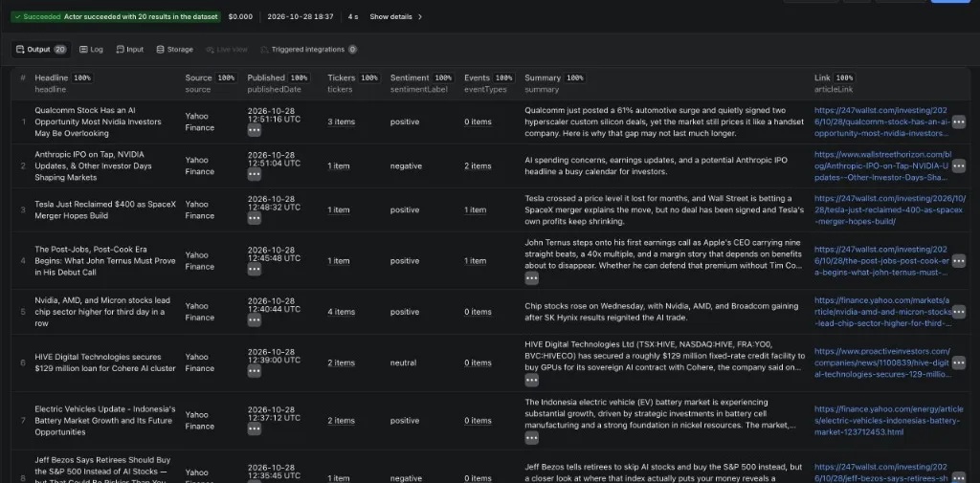The width and height of the screenshot is (980, 483).
Task: Expand '3 items' tickers in Qualcomm row
Action: tap(342, 121)
